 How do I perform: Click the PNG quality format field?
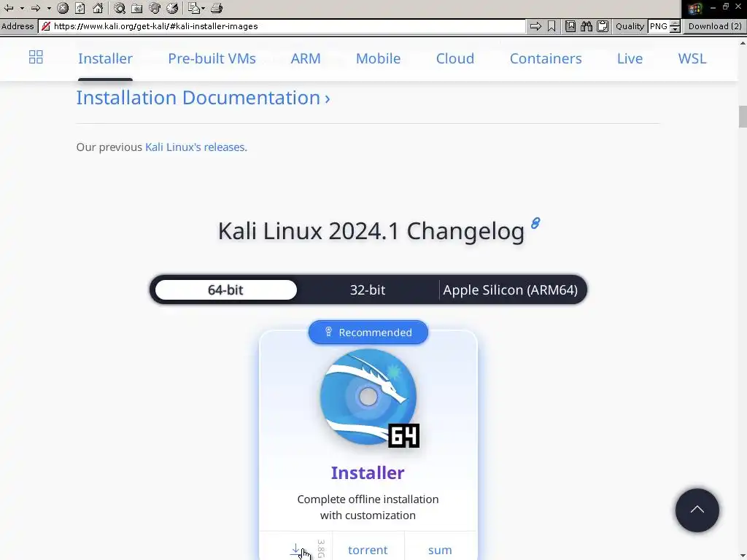[659, 26]
